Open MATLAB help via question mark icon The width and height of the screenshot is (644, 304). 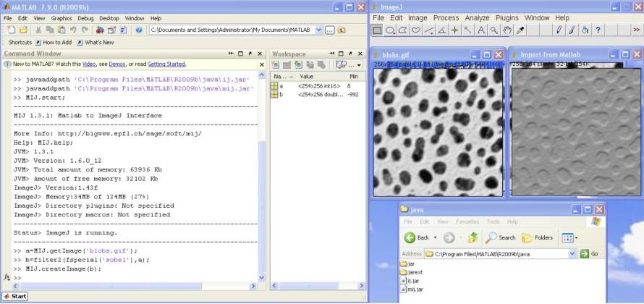pos(138,30)
